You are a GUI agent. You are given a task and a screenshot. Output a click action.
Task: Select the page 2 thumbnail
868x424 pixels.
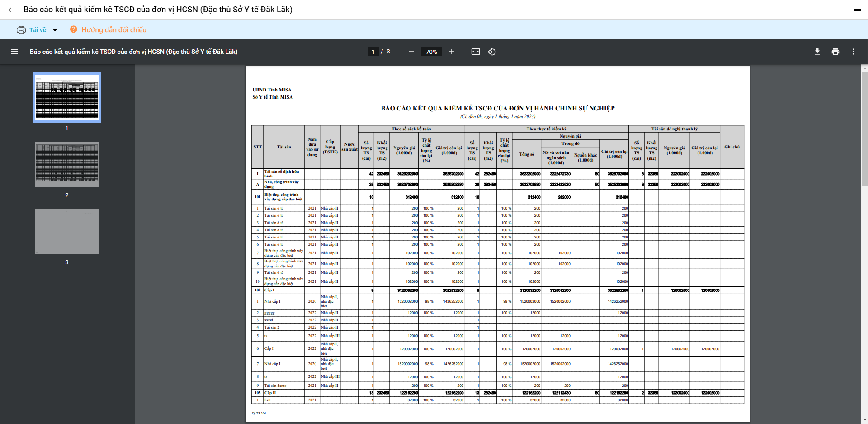pyautogui.click(x=67, y=164)
